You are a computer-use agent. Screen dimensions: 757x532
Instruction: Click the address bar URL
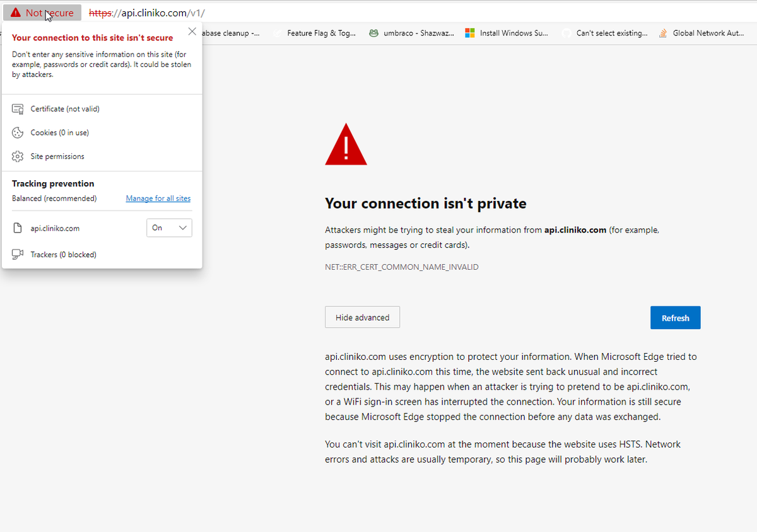click(x=147, y=13)
